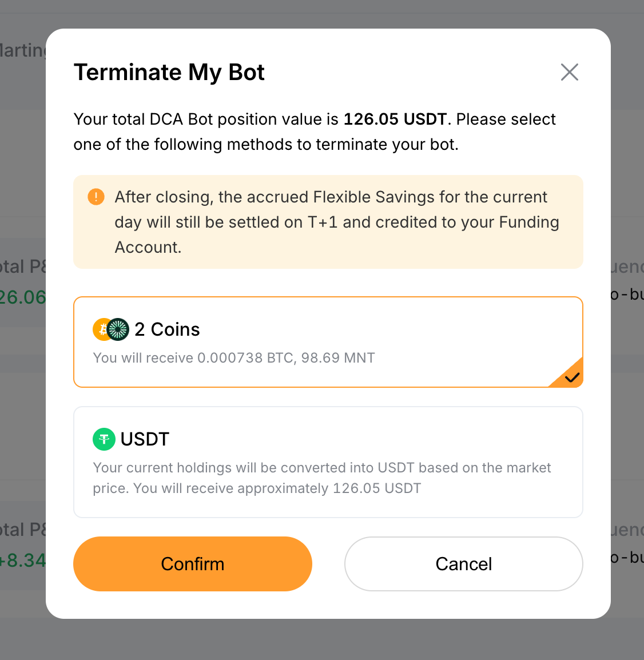Click the green 26.06 value behind dialog
This screenshot has width=644, height=660.
(x=23, y=297)
